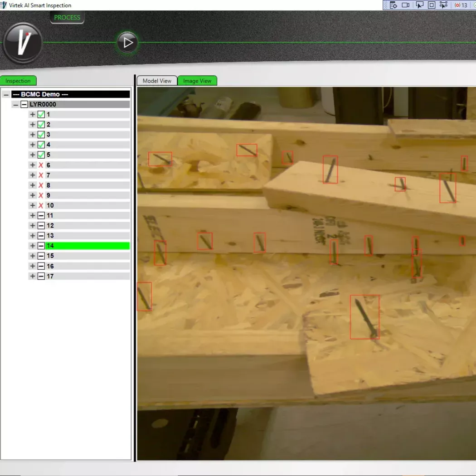Click the settings list icon in top toolbar
The width and height of the screenshot is (476, 476).
[393, 5]
